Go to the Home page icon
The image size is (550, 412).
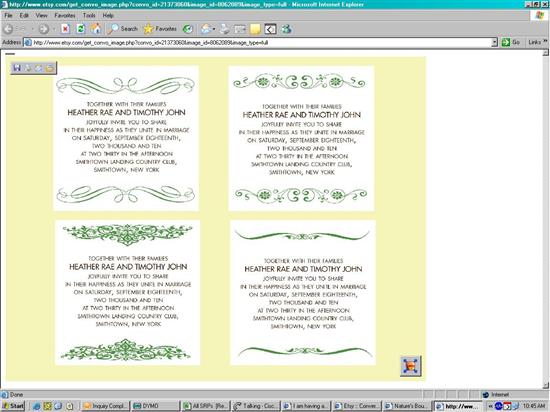click(x=96, y=29)
